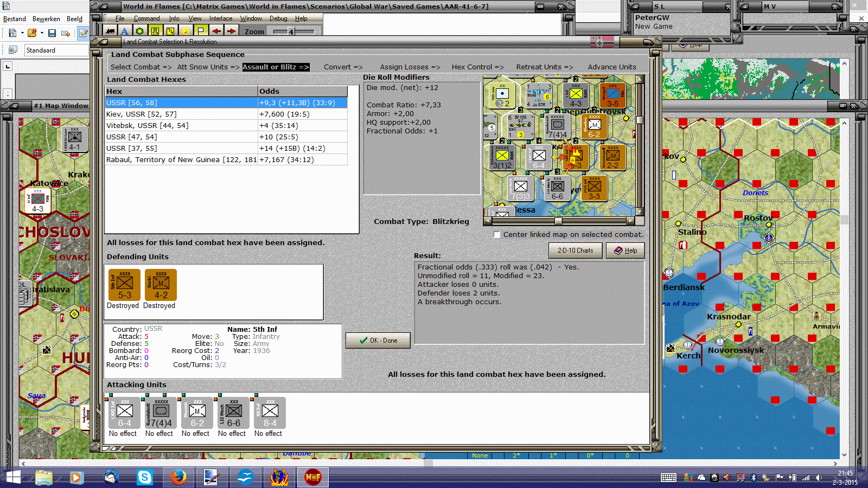This screenshot has height=488, width=868.
Task: Click the OK - Done button
Action: point(378,341)
